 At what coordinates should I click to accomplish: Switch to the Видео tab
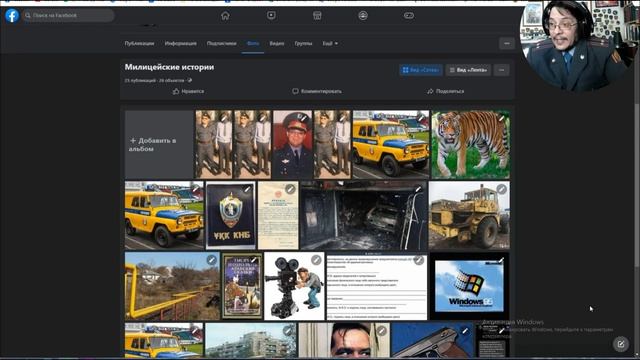point(277,43)
